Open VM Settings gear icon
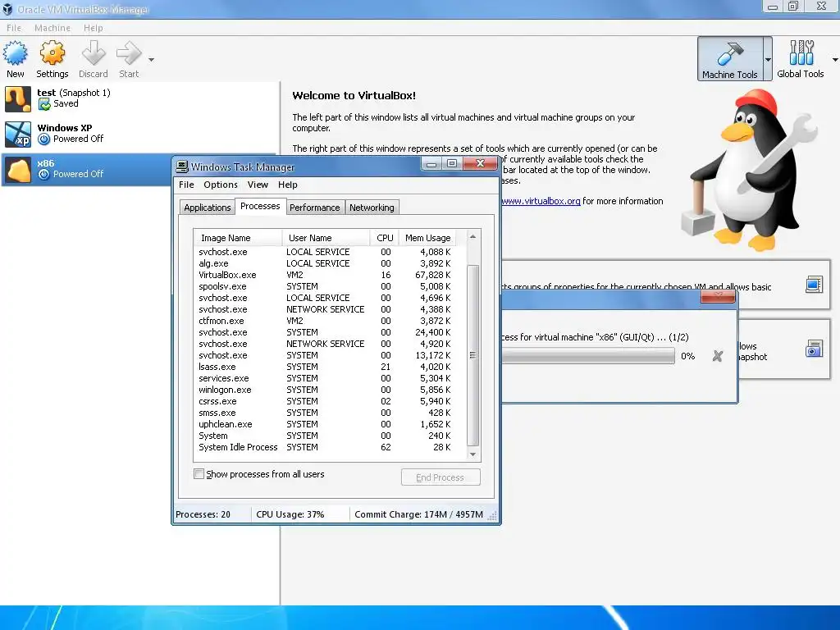 tap(52, 53)
